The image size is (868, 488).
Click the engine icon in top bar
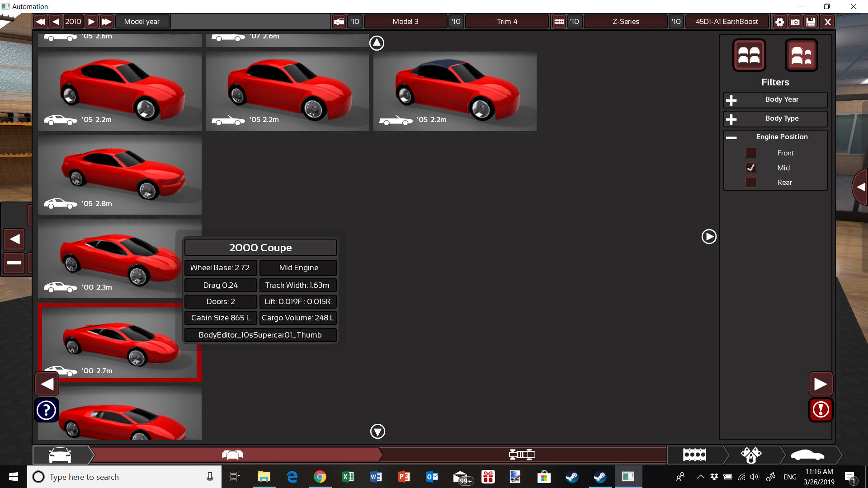pyautogui.click(x=559, y=22)
